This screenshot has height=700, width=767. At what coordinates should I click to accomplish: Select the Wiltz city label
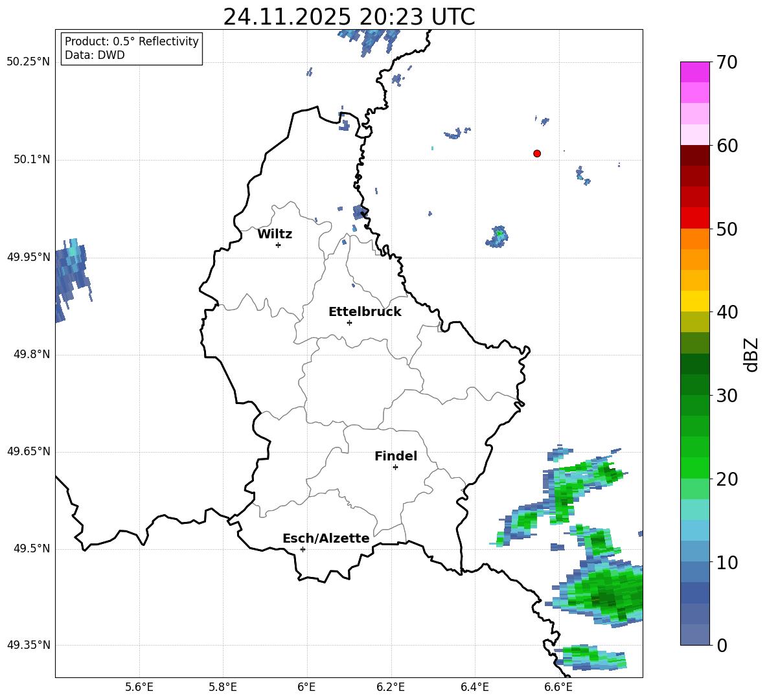tap(275, 234)
